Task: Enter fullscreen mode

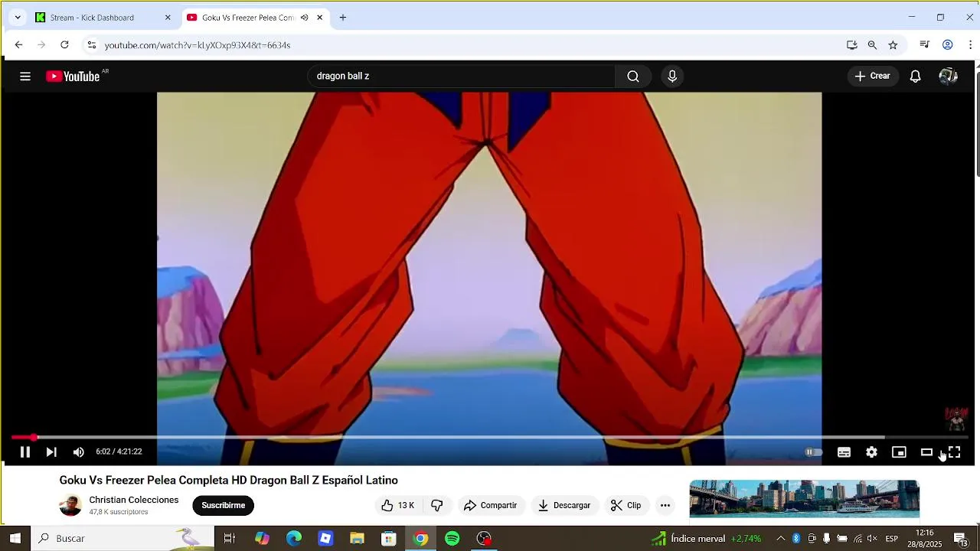Action: [x=954, y=452]
